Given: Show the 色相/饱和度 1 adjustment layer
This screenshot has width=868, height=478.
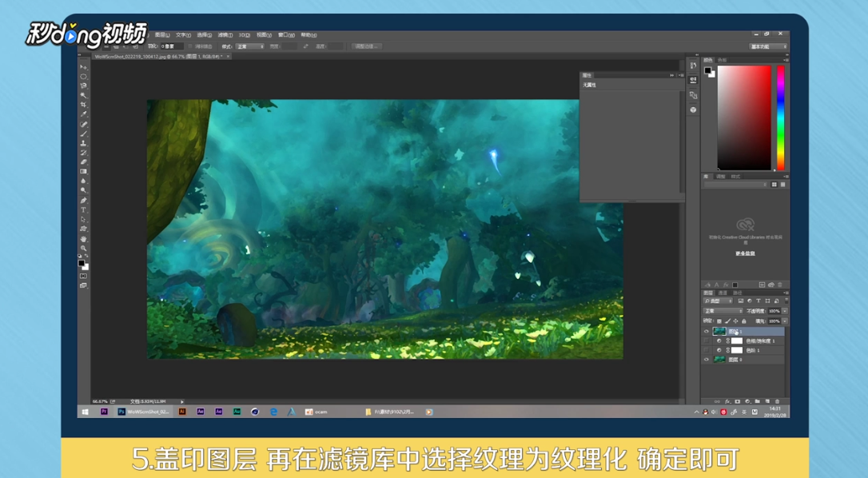Looking at the screenshot, I should point(707,341).
